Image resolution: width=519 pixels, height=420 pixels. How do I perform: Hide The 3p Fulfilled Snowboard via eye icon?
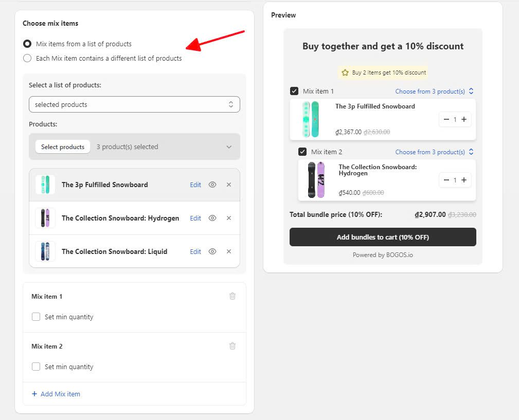212,185
